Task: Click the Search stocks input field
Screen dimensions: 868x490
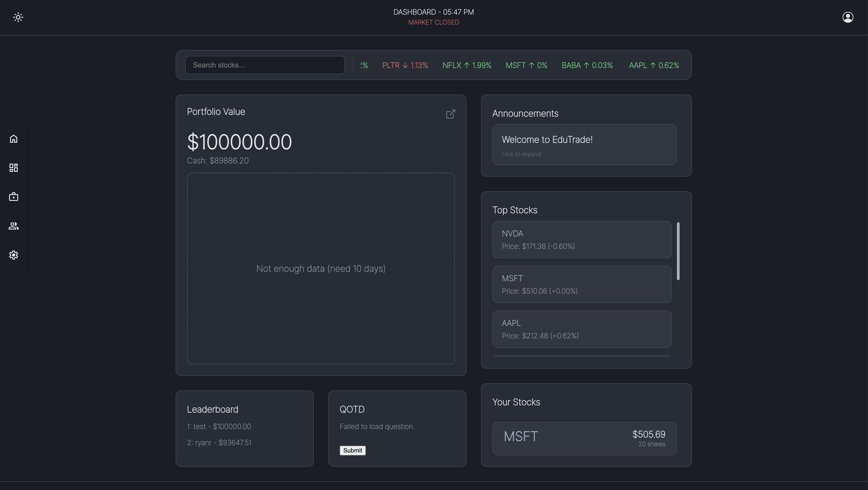Action: pyautogui.click(x=265, y=65)
